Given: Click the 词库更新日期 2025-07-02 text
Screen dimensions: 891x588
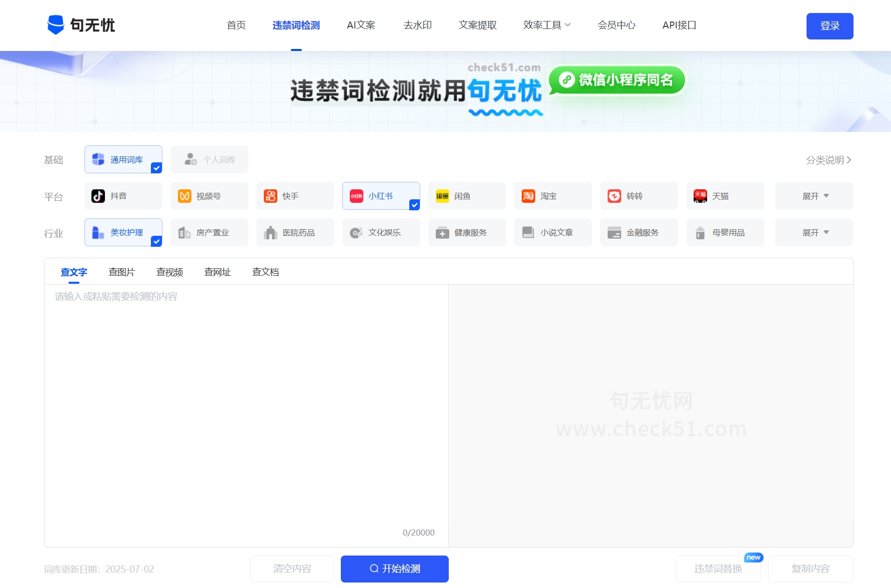Looking at the screenshot, I should point(99,569).
